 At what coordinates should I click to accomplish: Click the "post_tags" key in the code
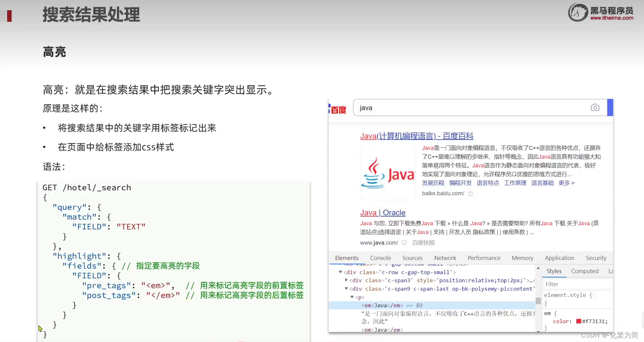(109, 295)
